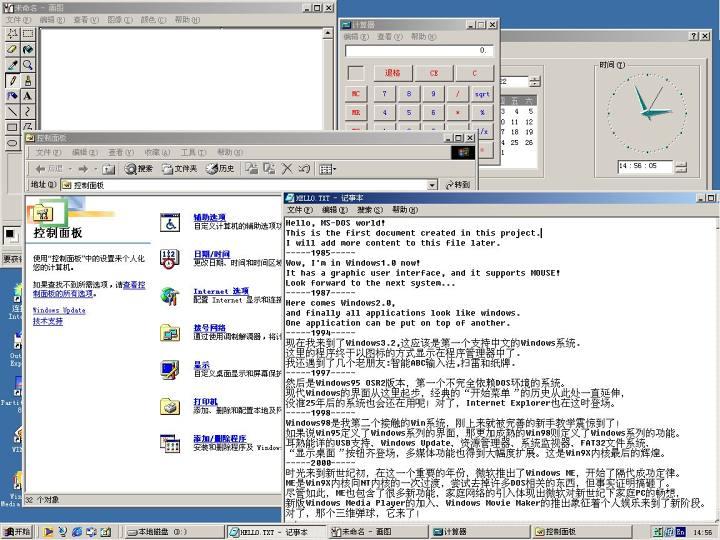Open the 图像 menu in Paint
Viewport: 720px width, 540px height.
tap(119, 20)
